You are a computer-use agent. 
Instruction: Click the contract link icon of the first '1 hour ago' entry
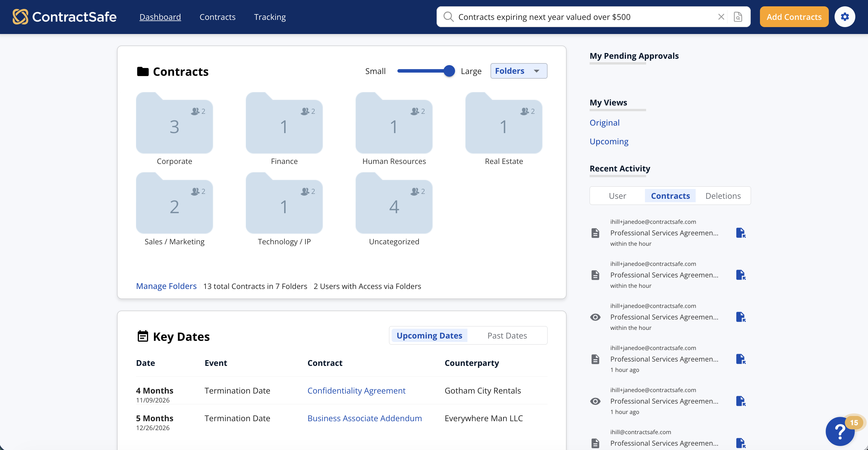tap(741, 359)
